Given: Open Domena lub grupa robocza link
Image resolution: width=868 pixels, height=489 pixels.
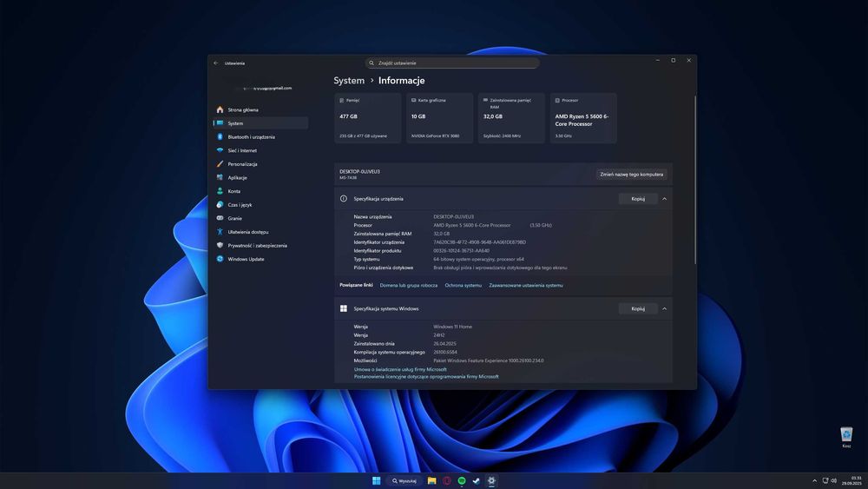Looking at the screenshot, I should point(409,285).
